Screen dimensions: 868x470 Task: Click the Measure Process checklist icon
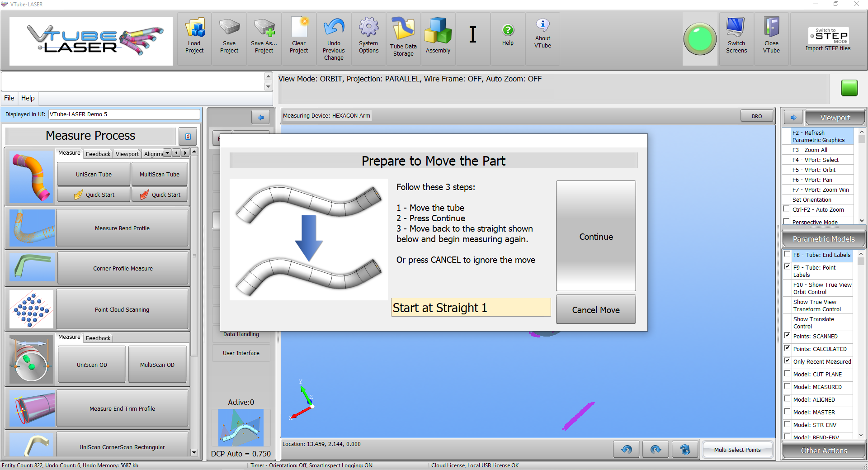coord(188,136)
